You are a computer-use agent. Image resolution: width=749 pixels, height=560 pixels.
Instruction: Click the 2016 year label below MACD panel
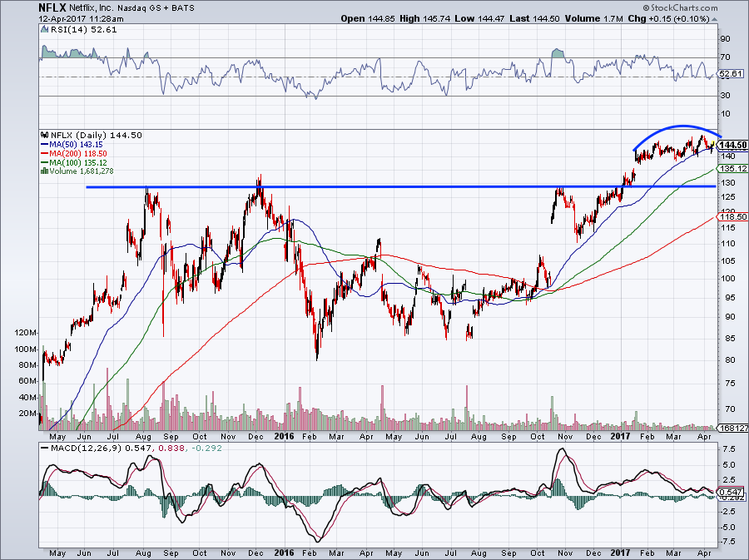tap(285, 553)
